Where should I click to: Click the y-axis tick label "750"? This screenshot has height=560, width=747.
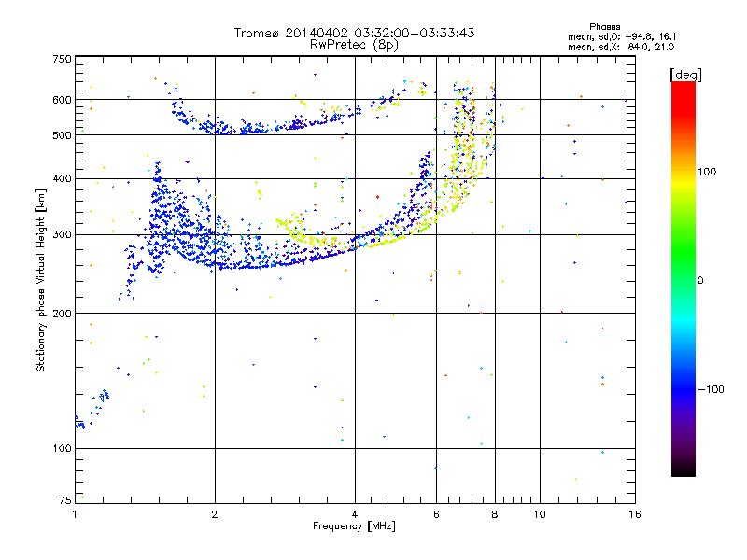(x=62, y=59)
